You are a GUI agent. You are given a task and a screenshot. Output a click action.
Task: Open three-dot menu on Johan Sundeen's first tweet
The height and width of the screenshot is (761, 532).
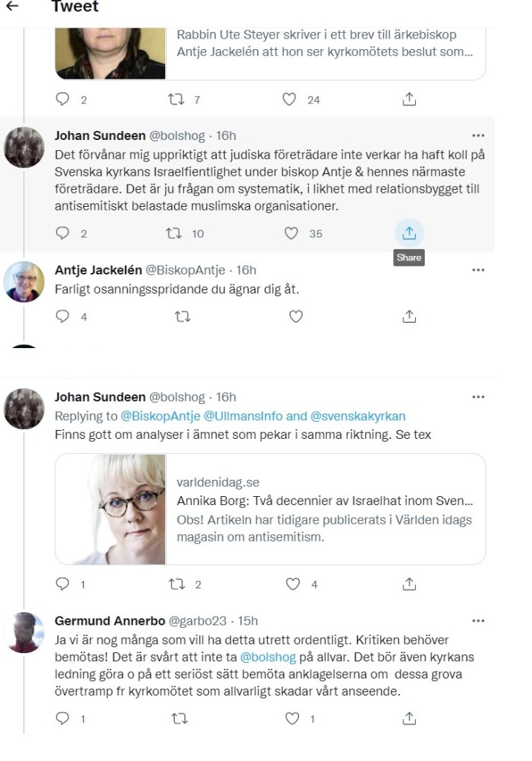point(478,135)
